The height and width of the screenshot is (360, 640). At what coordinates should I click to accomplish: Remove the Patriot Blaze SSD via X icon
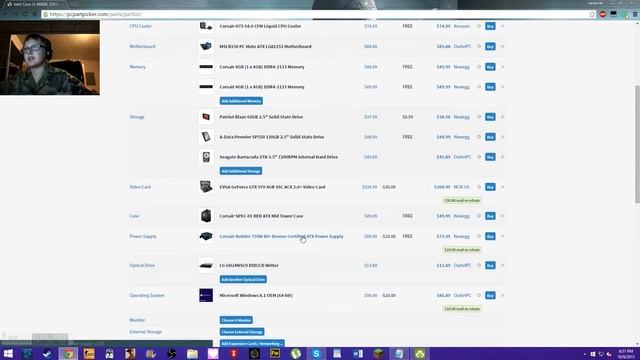coord(502,117)
